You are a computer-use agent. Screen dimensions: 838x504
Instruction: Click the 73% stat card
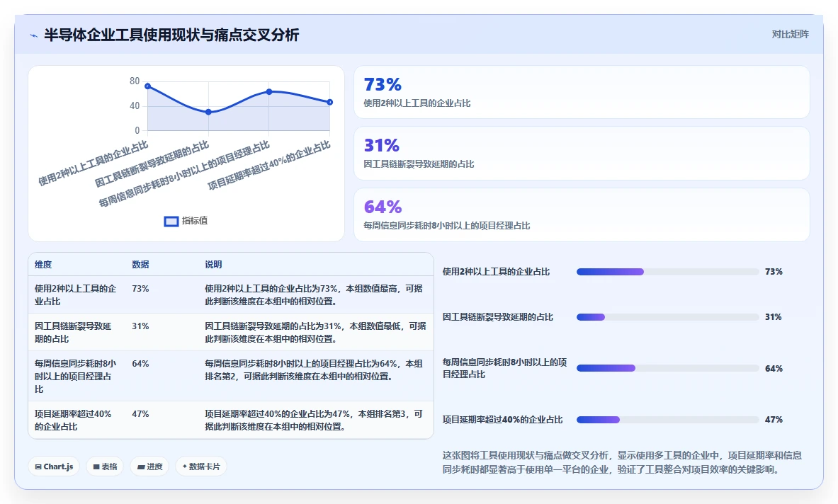582,92
